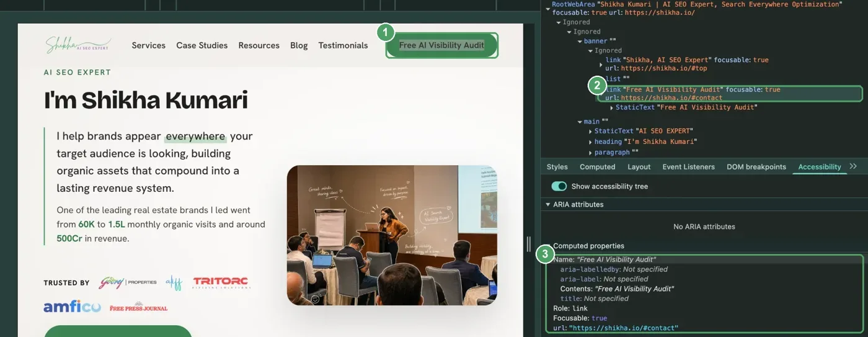Click the TRUSTED BY label
868x337 pixels.
pyautogui.click(x=66, y=283)
